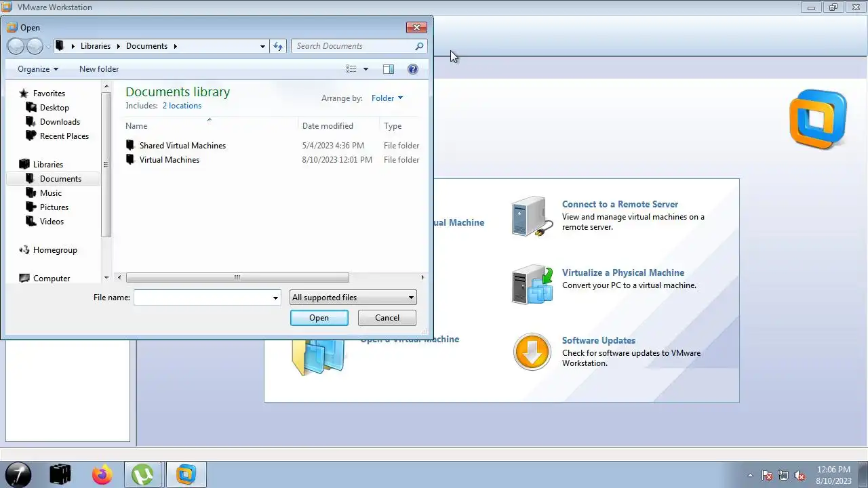Open the Firefox taskbar icon
This screenshot has height=488, width=868.
pyautogui.click(x=102, y=474)
